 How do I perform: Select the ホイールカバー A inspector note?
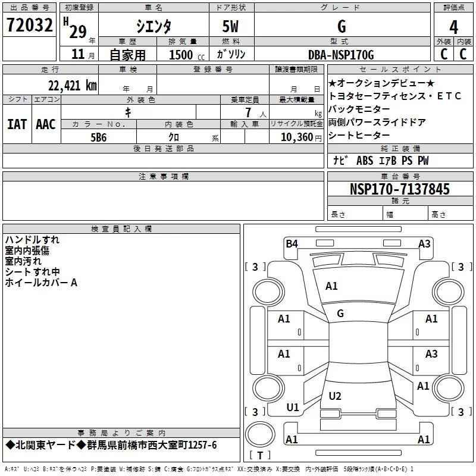[41, 283]
